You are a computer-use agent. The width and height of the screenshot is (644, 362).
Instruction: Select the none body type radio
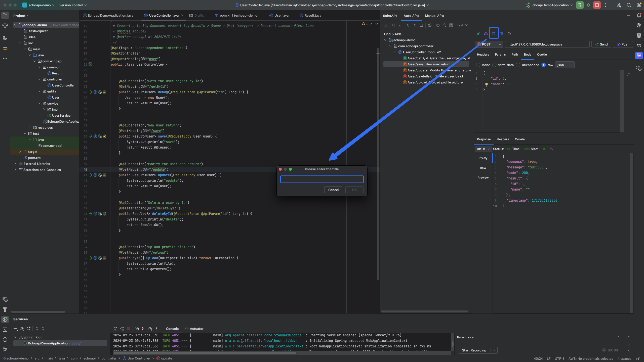click(478, 65)
